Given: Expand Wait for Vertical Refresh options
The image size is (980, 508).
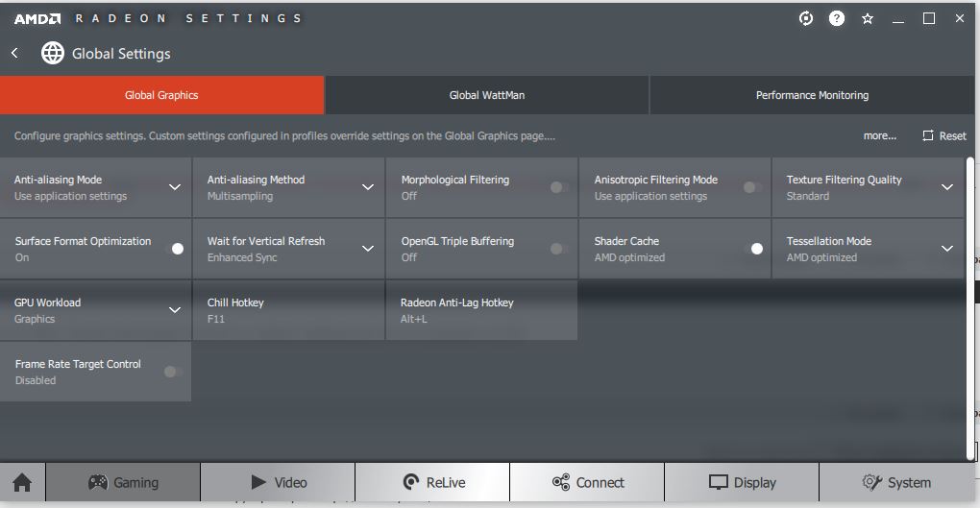Looking at the screenshot, I should (x=367, y=249).
